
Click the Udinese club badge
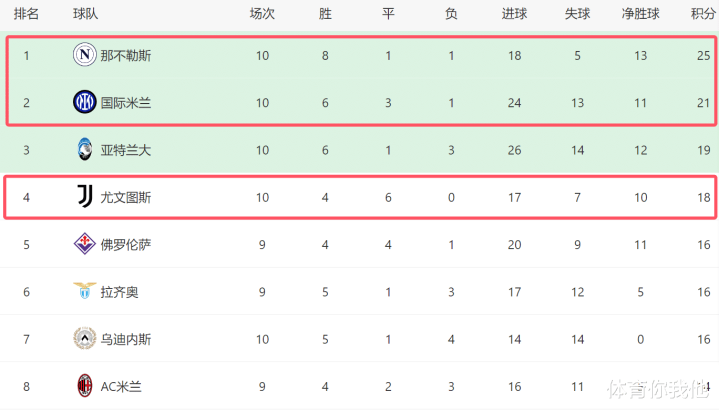coord(84,338)
